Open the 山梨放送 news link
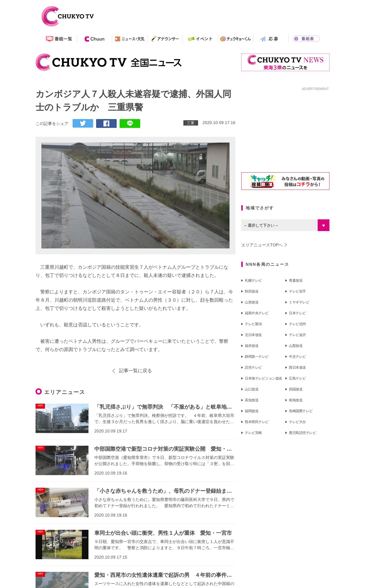Viewport: 365px width, 588px height. coord(294,346)
